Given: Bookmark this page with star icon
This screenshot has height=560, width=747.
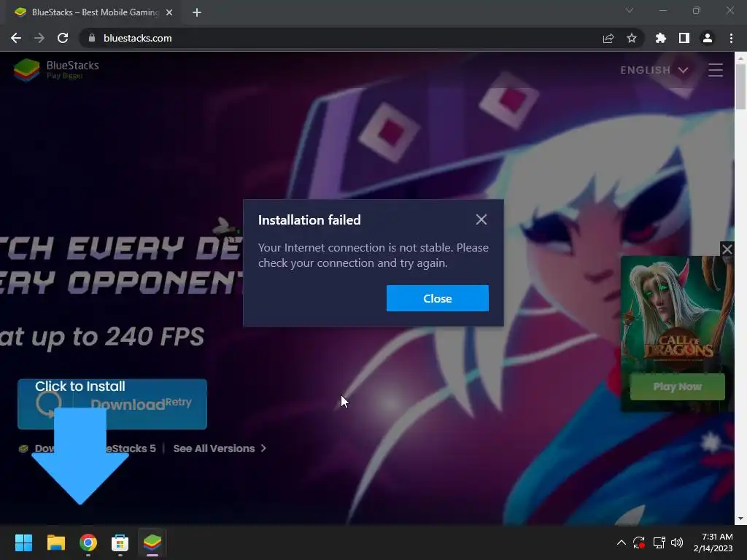Looking at the screenshot, I should tap(632, 38).
